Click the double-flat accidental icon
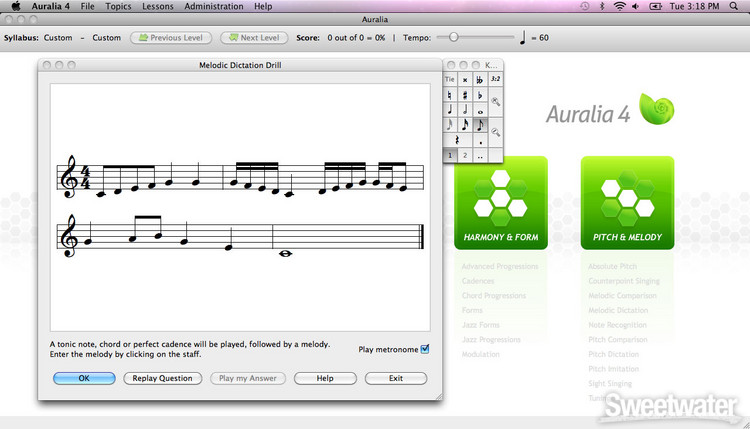750x429 pixels. tap(481, 78)
